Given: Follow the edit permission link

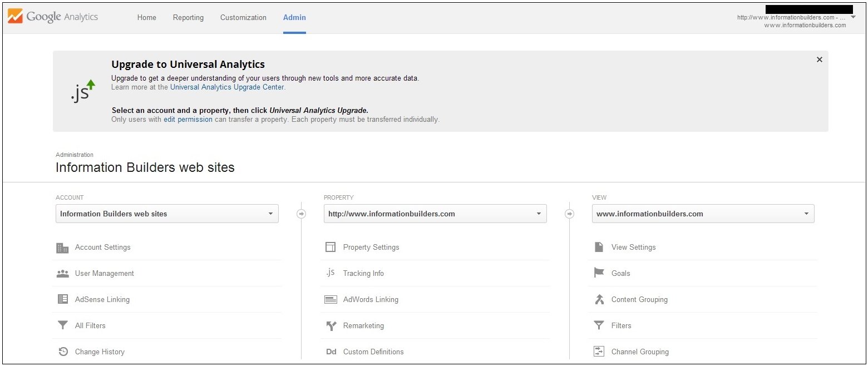Looking at the screenshot, I should click(x=188, y=119).
